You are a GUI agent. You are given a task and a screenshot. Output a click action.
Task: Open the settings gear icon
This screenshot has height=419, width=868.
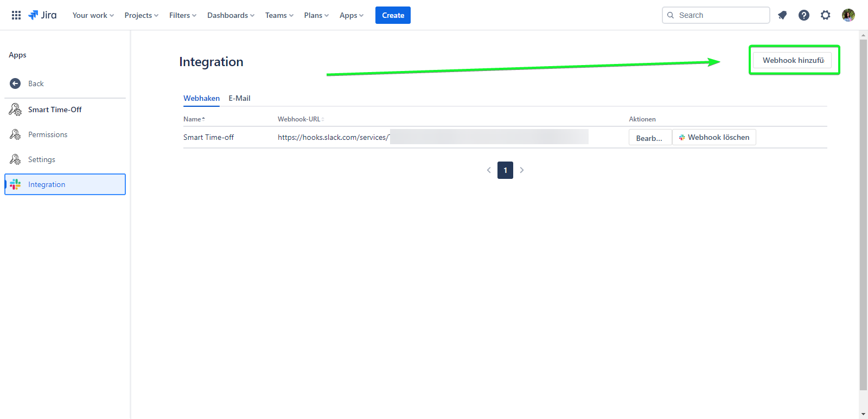(x=826, y=15)
